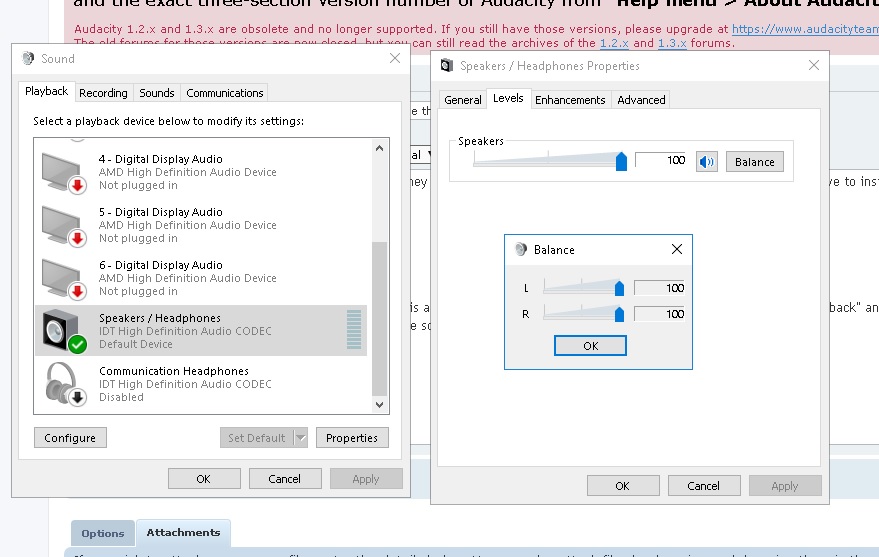The height and width of the screenshot is (557, 879).
Task: Switch to the Options tab on the webpage
Action: [103, 533]
